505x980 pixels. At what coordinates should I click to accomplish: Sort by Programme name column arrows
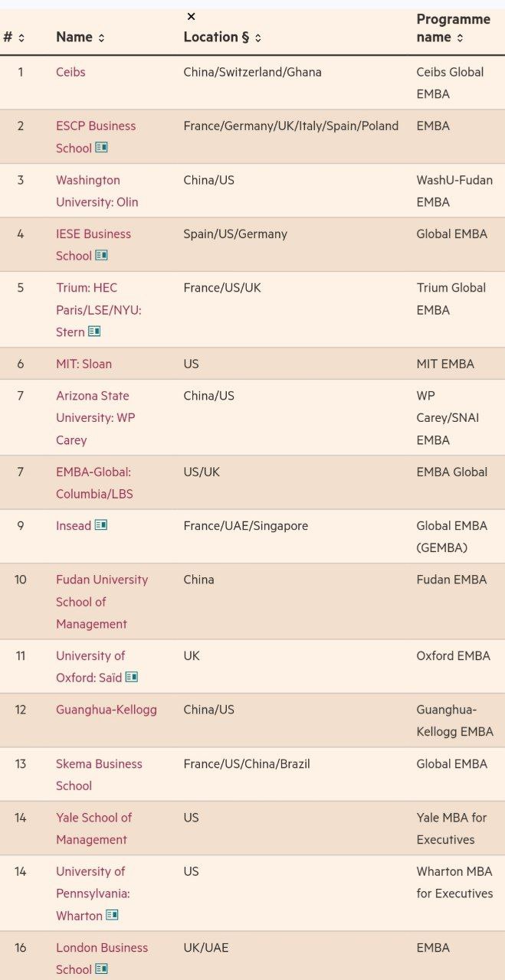pyautogui.click(x=460, y=38)
